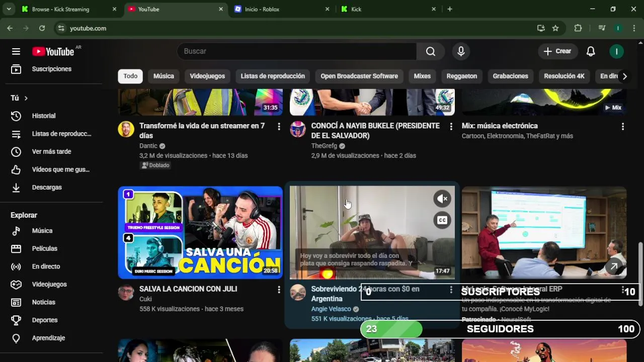Toggle subtitles on the video preview
The width and height of the screenshot is (644, 362).
click(442, 220)
